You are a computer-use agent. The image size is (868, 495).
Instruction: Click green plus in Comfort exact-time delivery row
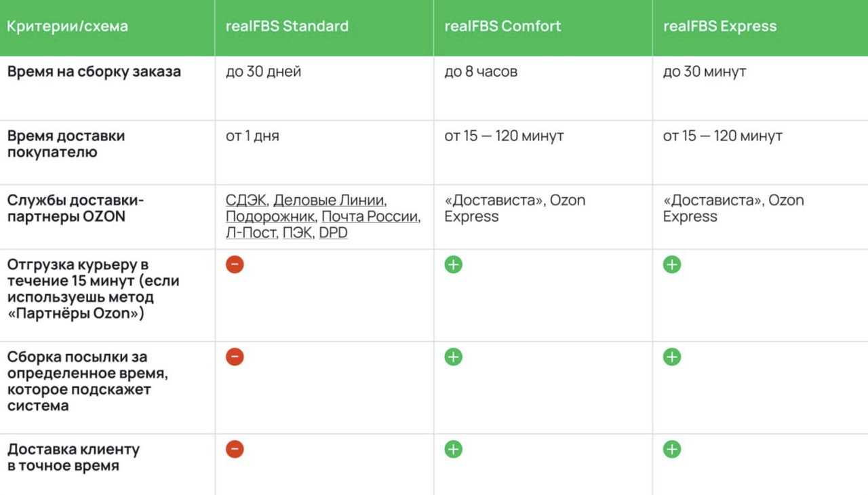pos(453,449)
